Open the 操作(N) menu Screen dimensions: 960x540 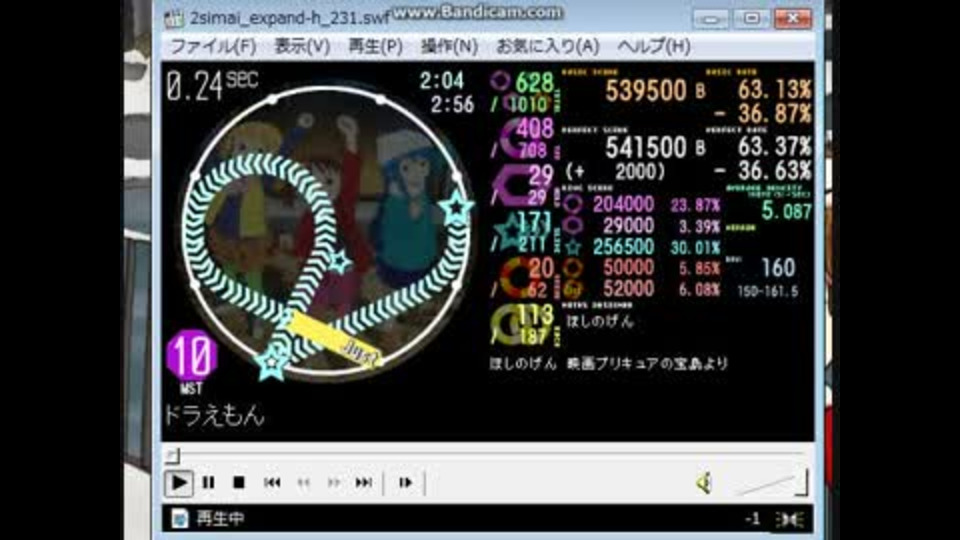pyautogui.click(x=449, y=47)
